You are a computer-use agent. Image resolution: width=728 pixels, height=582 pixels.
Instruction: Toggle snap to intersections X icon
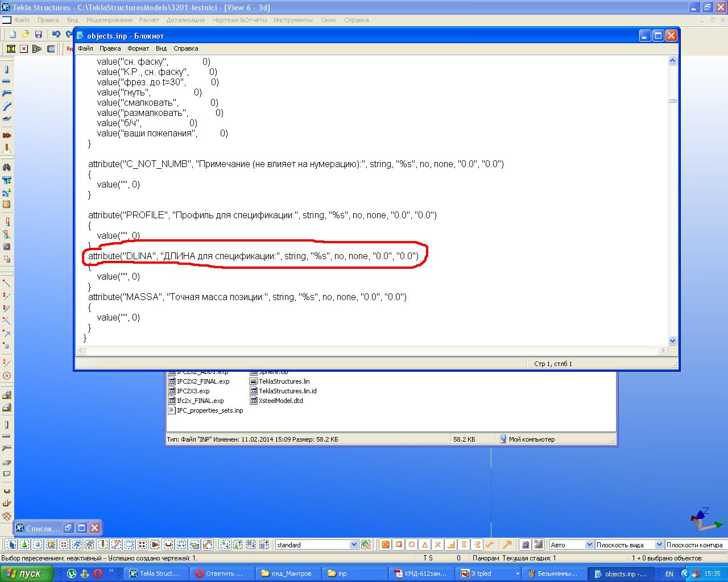(x=438, y=544)
